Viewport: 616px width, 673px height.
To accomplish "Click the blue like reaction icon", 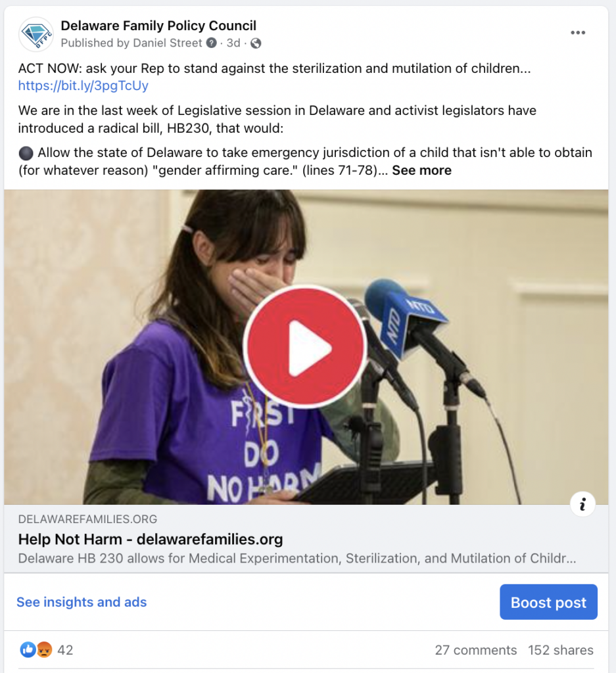I will [x=28, y=650].
